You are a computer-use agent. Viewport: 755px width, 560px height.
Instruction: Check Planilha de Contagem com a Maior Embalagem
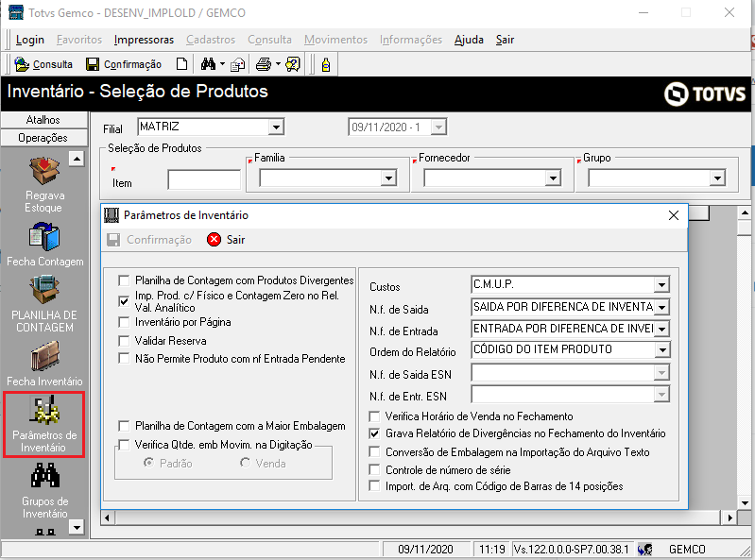(x=124, y=426)
